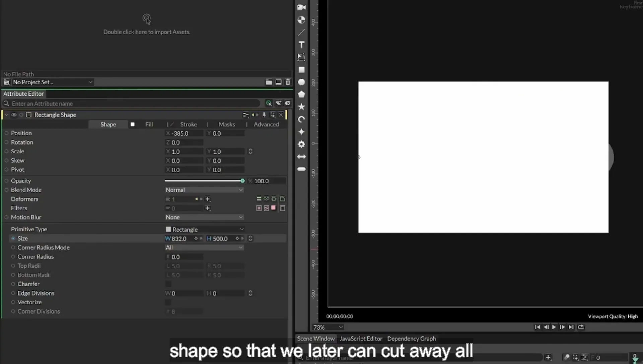Toggle the Scale proportional lock icon
Screen dimensions: 643x364
(x=250, y=152)
